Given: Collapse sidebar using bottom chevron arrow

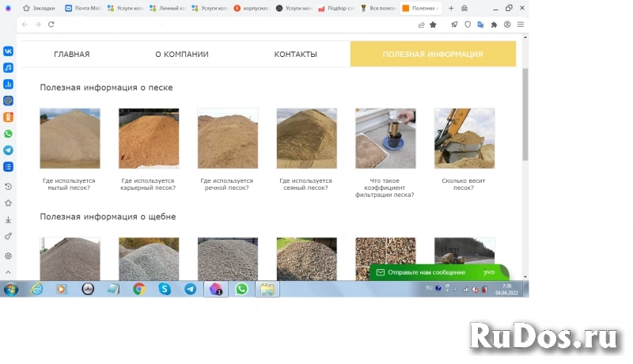Looking at the screenshot, I should 8,272.
